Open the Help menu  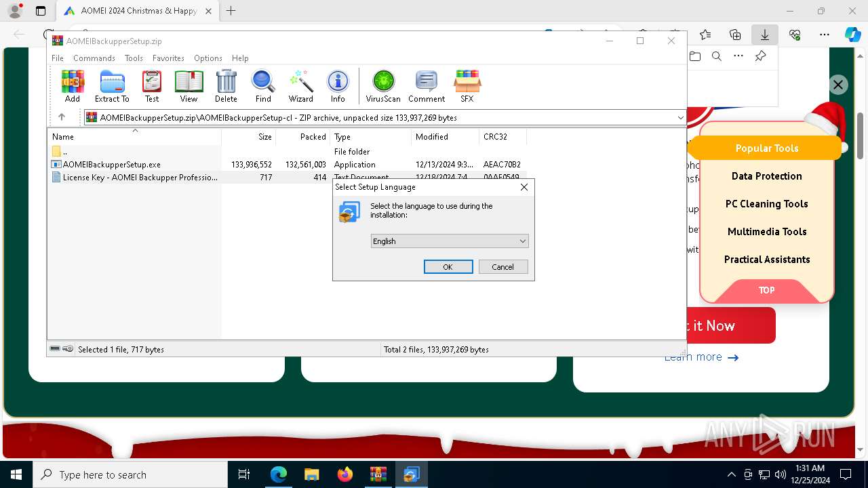pos(240,58)
